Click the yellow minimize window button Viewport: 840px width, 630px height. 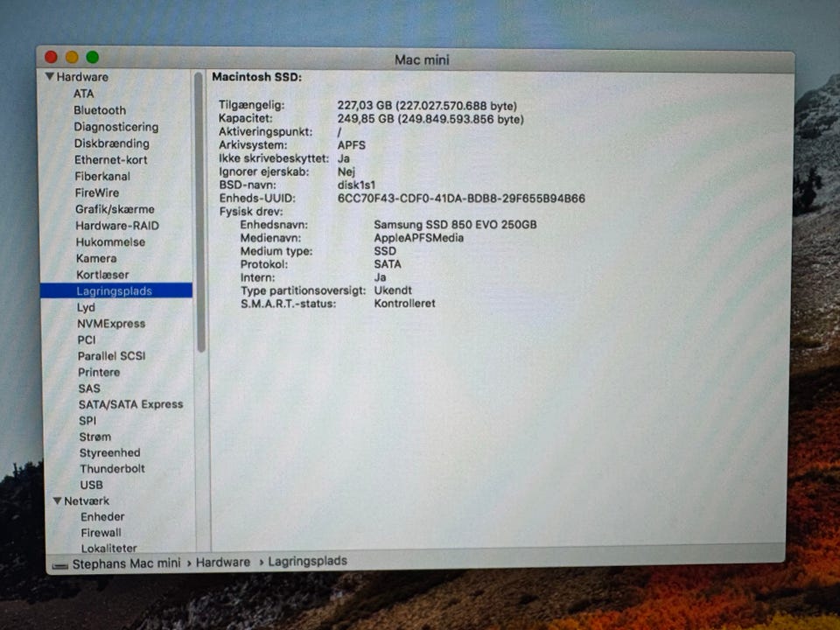pyautogui.click(x=72, y=57)
